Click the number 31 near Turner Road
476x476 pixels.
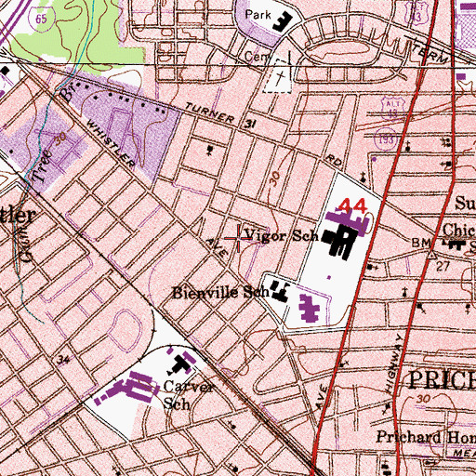click(249, 125)
